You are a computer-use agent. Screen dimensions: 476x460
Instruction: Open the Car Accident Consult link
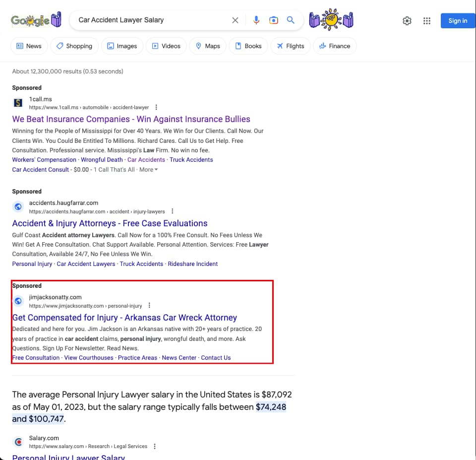click(x=40, y=170)
